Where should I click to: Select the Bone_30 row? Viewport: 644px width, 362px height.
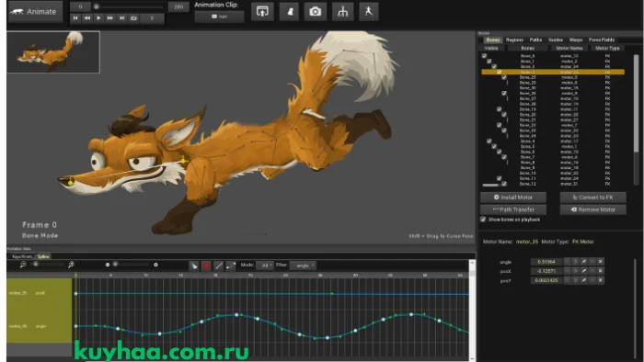[x=553, y=87]
